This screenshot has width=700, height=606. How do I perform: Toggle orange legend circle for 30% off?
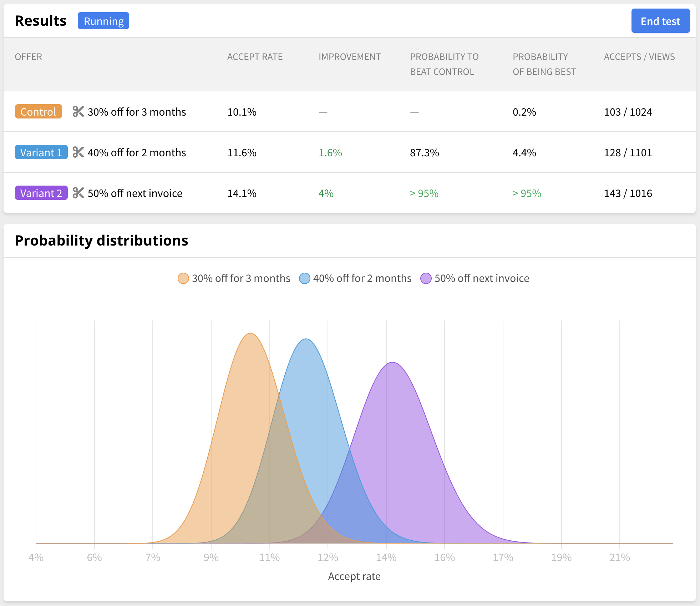(x=183, y=278)
